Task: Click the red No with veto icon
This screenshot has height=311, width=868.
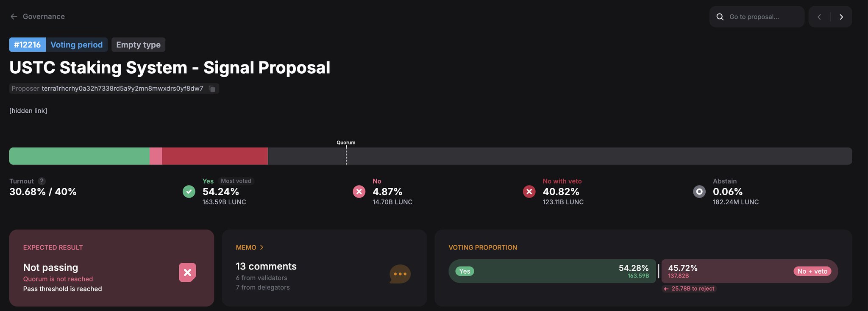Action: [x=529, y=192]
